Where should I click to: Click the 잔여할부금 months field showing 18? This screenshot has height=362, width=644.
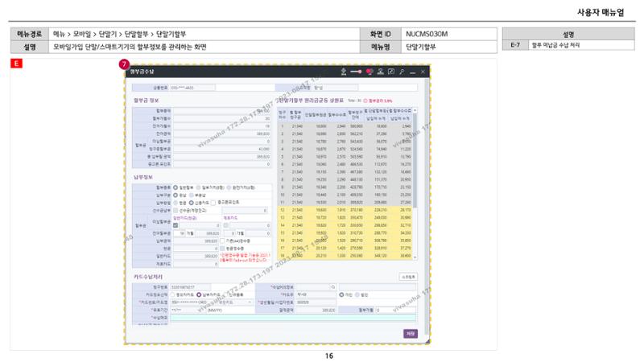(x=180, y=233)
